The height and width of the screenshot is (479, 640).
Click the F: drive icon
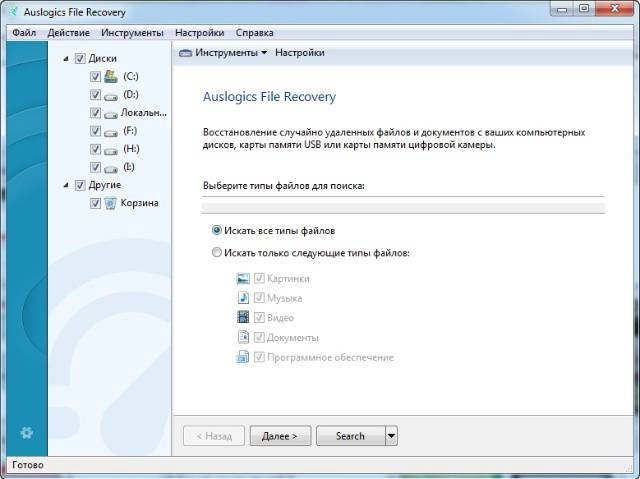[111, 133]
